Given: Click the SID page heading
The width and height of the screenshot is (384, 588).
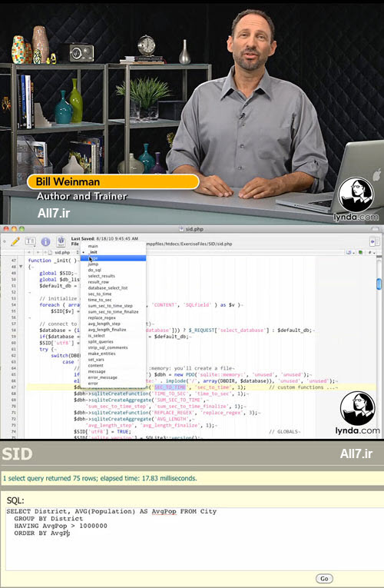Looking at the screenshot, I should [x=17, y=454].
